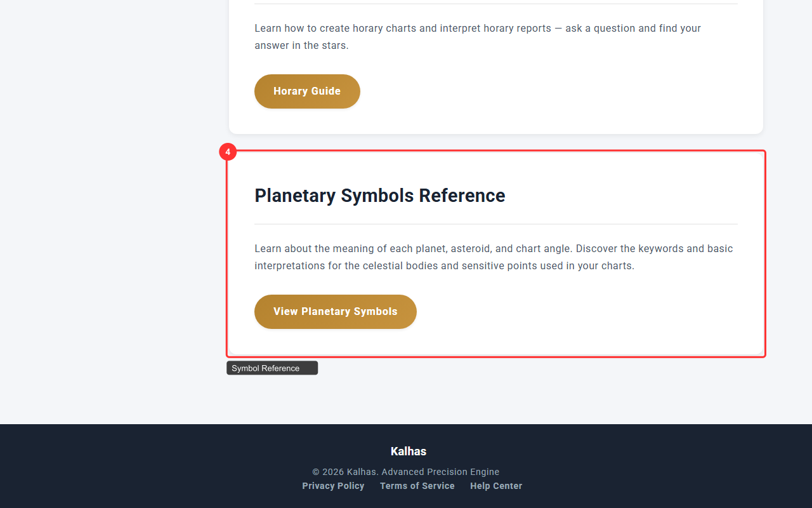This screenshot has width=812, height=508.
Task: Click the Planetary Symbols Reference heading
Action: 379,196
